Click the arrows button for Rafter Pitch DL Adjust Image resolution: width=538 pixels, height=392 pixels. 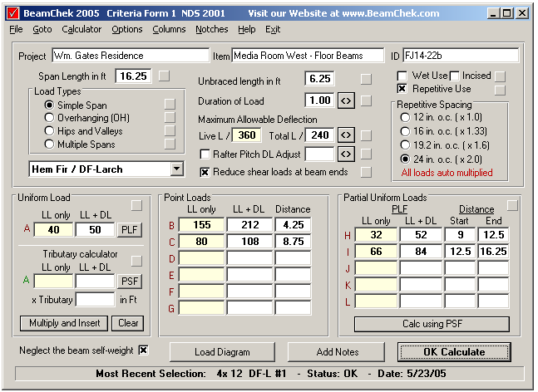coord(346,154)
